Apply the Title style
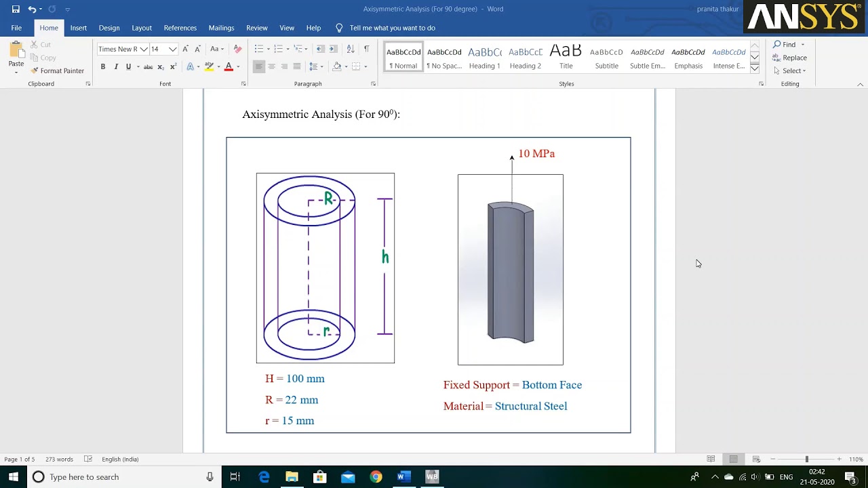This screenshot has width=868, height=488. point(566,58)
